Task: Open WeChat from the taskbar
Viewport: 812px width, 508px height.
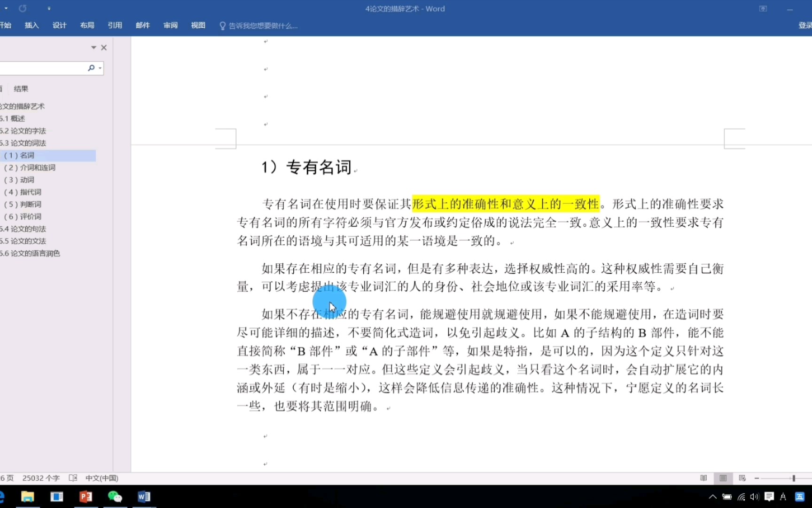Action: [x=115, y=497]
